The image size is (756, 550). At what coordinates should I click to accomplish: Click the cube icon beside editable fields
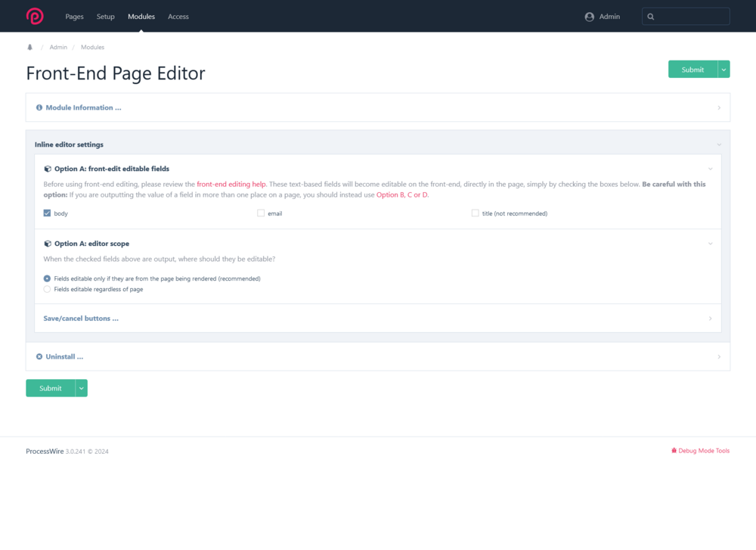click(48, 169)
